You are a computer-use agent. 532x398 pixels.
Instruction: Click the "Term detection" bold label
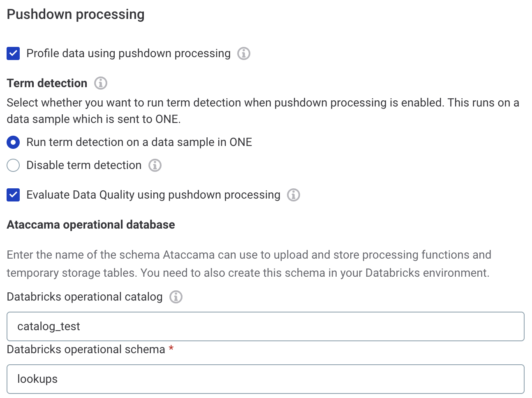point(46,83)
